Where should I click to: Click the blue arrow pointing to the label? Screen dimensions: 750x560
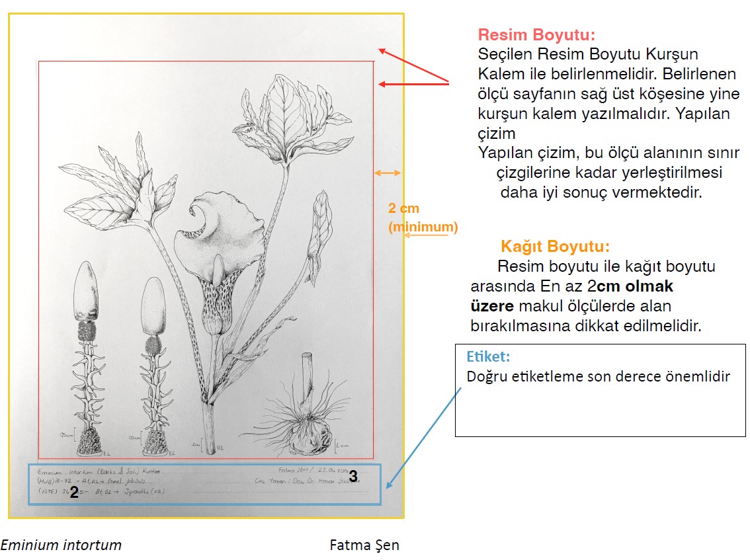(x=423, y=438)
